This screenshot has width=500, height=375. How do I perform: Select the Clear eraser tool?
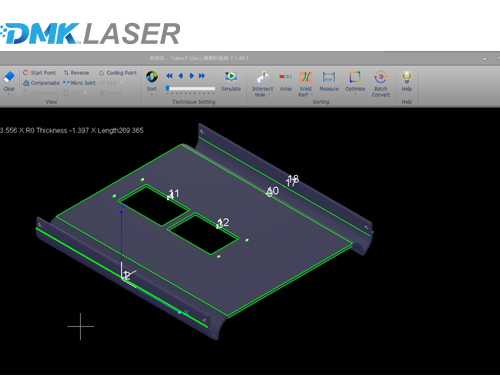(x=9, y=81)
